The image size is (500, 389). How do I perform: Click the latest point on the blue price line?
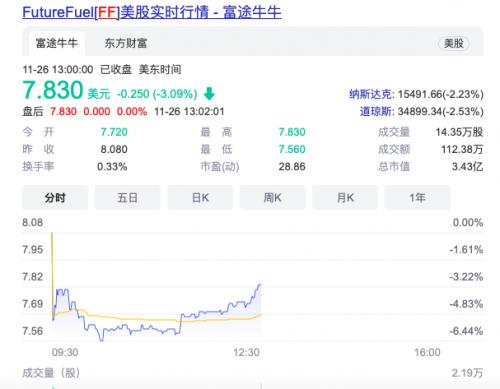pyautogui.click(x=260, y=285)
